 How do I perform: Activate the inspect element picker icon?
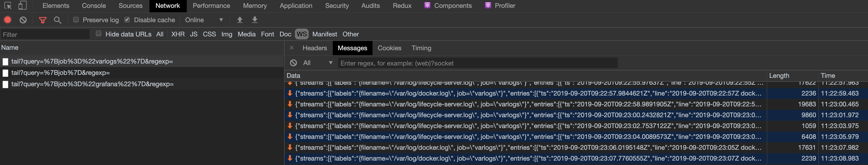point(8,5)
